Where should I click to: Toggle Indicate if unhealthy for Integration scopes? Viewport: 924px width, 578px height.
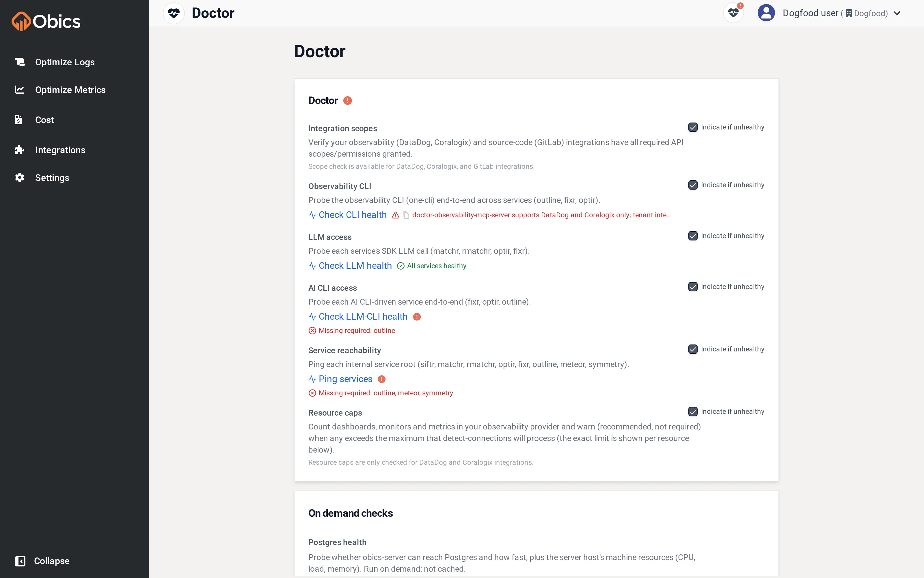693,127
